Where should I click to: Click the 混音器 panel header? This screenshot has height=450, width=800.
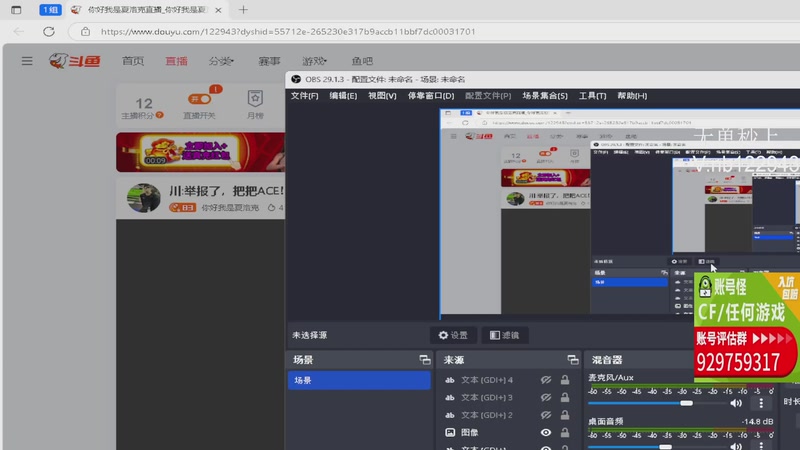click(x=607, y=360)
